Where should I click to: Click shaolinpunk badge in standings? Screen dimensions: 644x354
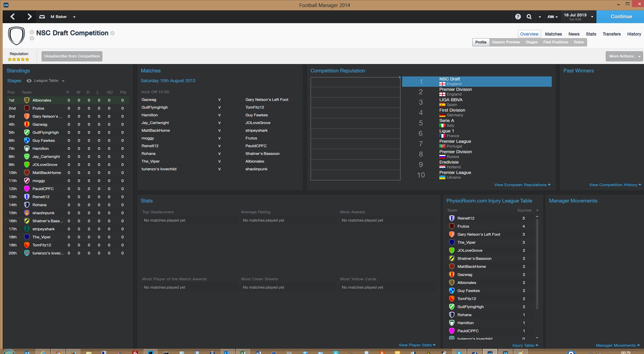27,213
